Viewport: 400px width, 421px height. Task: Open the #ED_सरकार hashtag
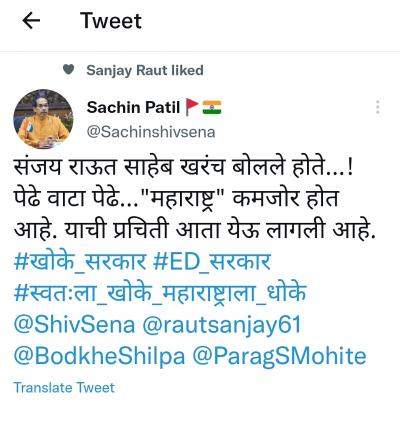click(x=212, y=262)
